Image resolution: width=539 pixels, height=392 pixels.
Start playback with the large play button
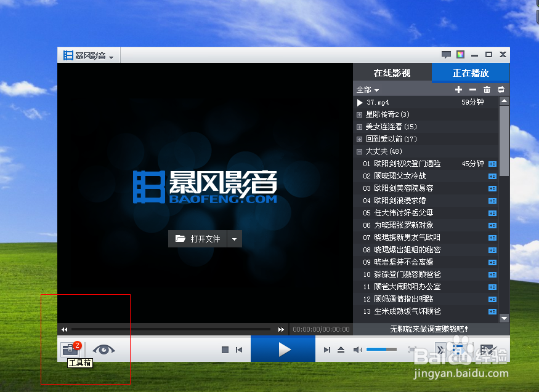coord(283,350)
